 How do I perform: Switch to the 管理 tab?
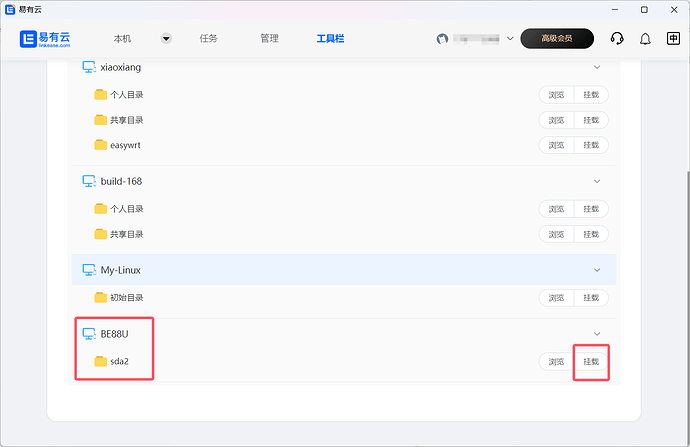click(269, 39)
